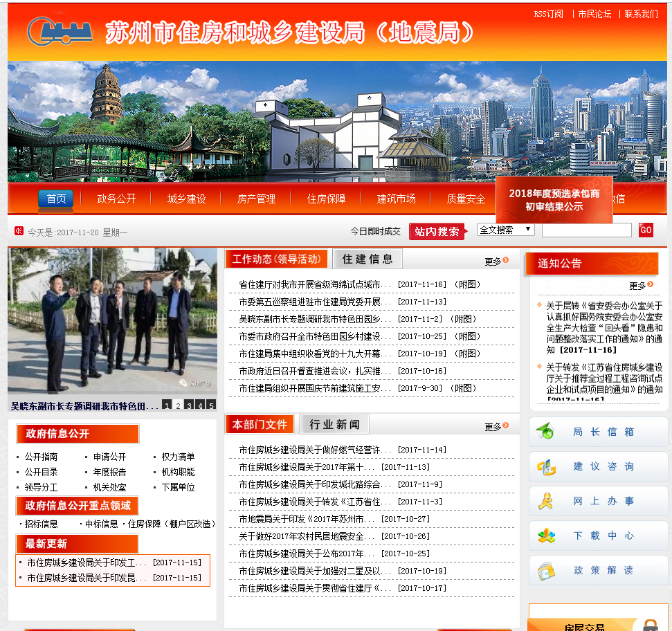Click the 建议咨询 phone icon

pyautogui.click(x=549, y=466)
